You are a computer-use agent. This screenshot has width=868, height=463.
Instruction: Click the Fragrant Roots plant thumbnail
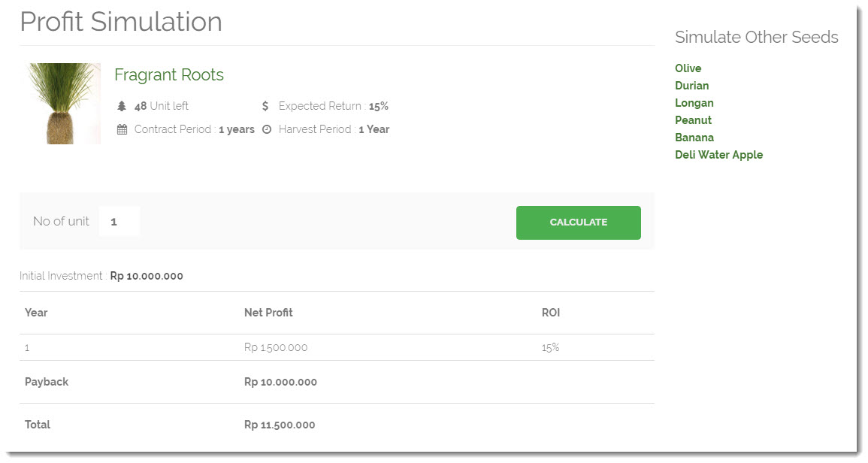(64, 103)
